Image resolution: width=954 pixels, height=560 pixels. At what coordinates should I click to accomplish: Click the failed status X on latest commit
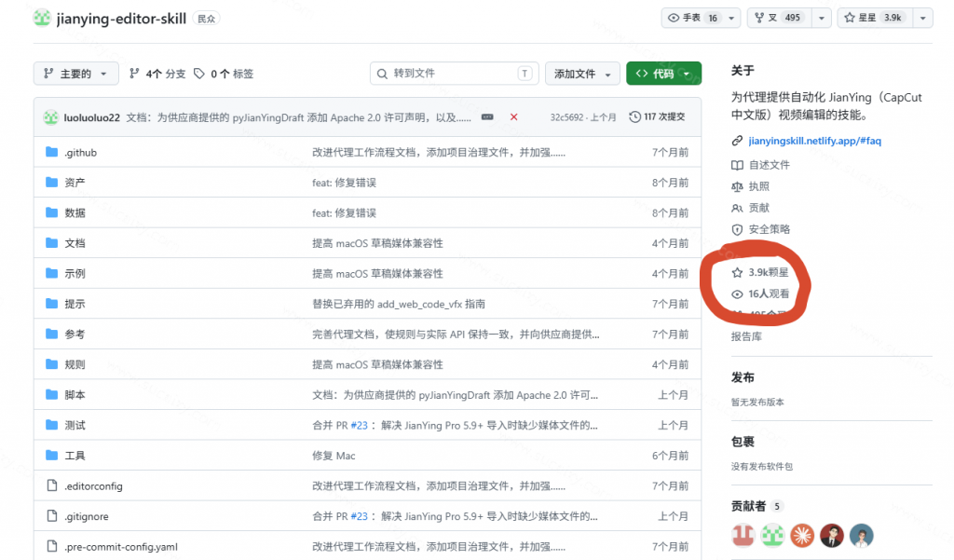pyautogui.click(x=514, y=116)
